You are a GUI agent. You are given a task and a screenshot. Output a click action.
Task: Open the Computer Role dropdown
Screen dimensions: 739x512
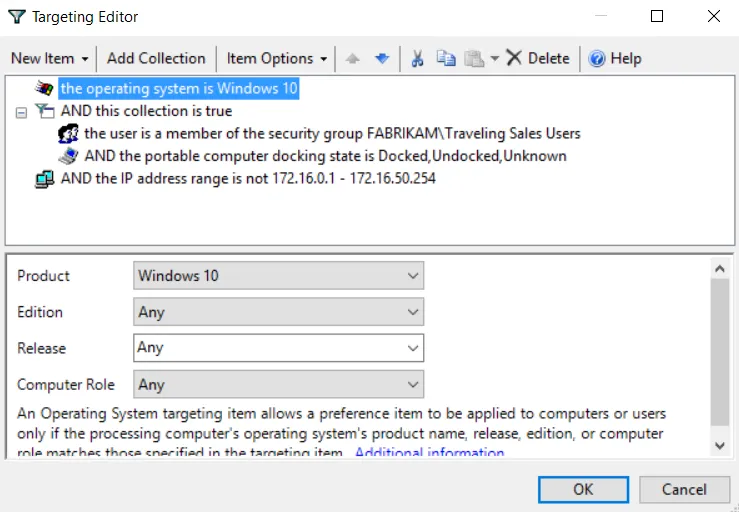279,384
